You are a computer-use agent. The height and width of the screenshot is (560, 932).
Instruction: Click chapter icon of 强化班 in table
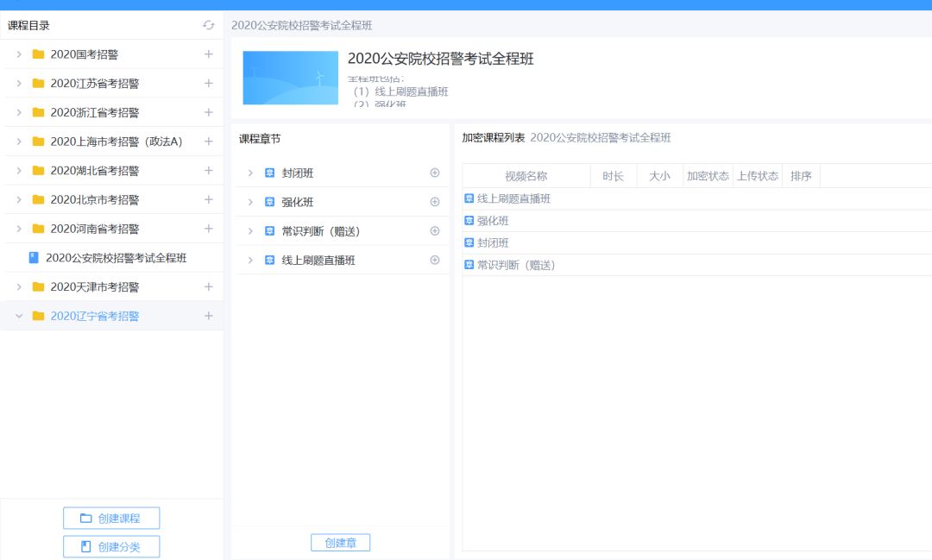pos(469,221)
